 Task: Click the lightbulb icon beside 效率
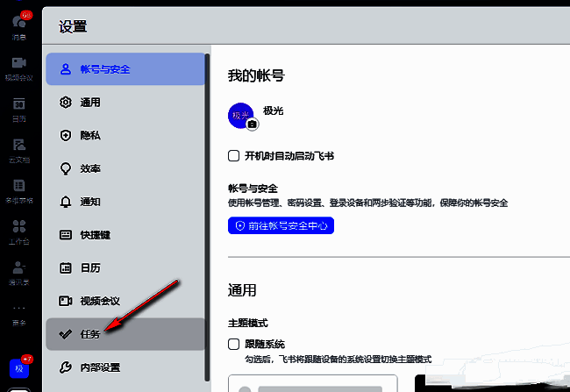point(66,168)
